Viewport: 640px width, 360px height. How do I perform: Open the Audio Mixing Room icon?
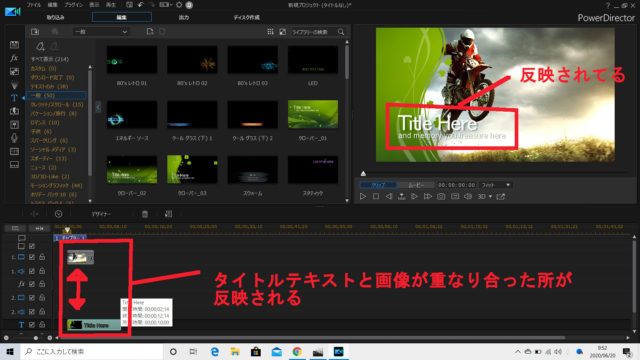pyautogui.click(x=14, y=124)
